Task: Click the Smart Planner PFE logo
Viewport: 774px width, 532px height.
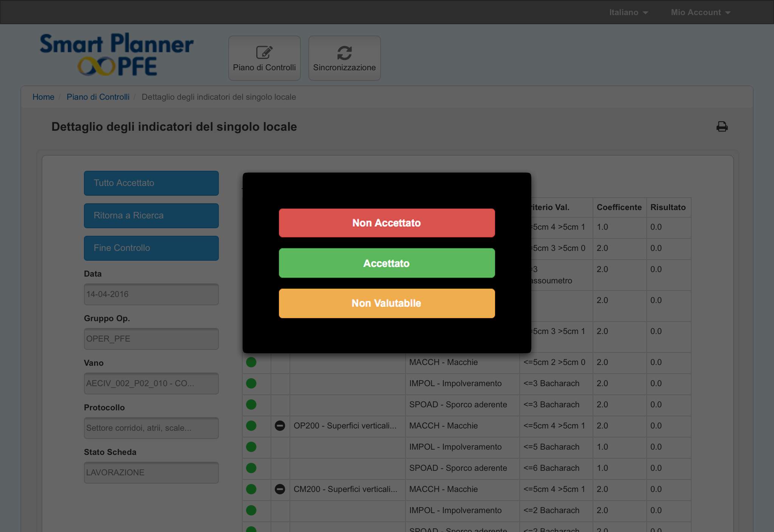Action: click(117, 54)
